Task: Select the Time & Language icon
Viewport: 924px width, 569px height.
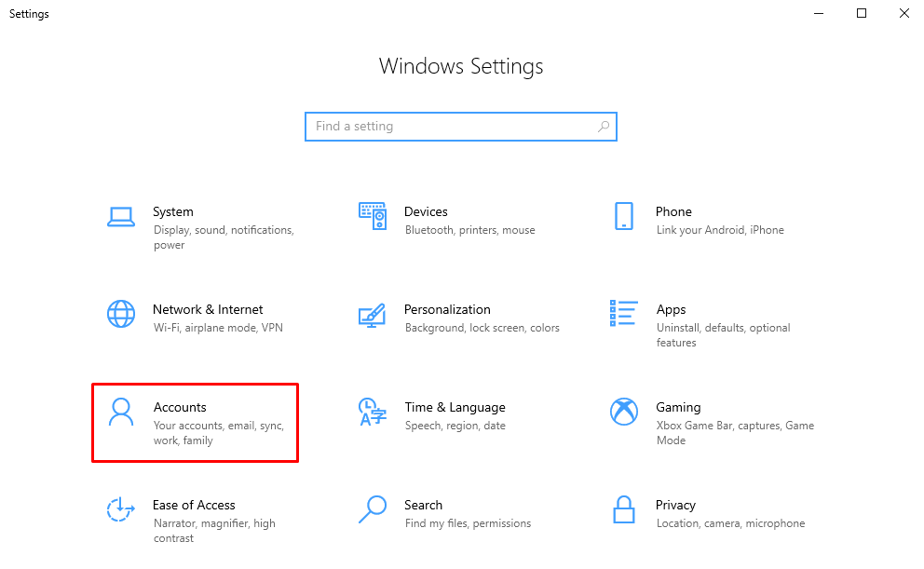Action: click(373, 413)
